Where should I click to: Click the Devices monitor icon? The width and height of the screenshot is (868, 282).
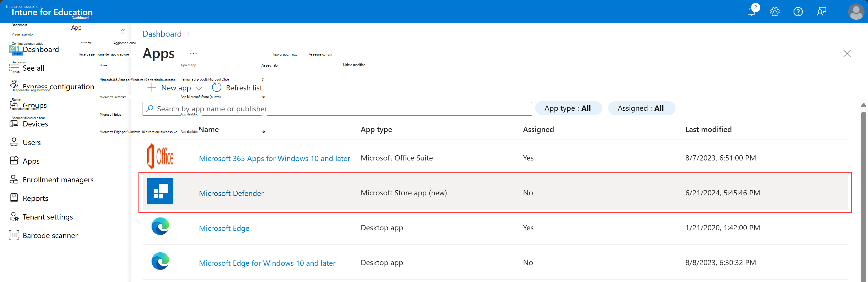tap(14, 124)
